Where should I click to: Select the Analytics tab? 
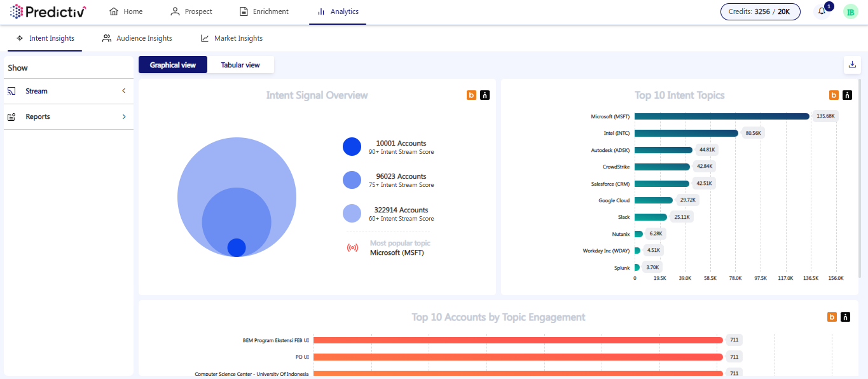click(x=338, y=12)
